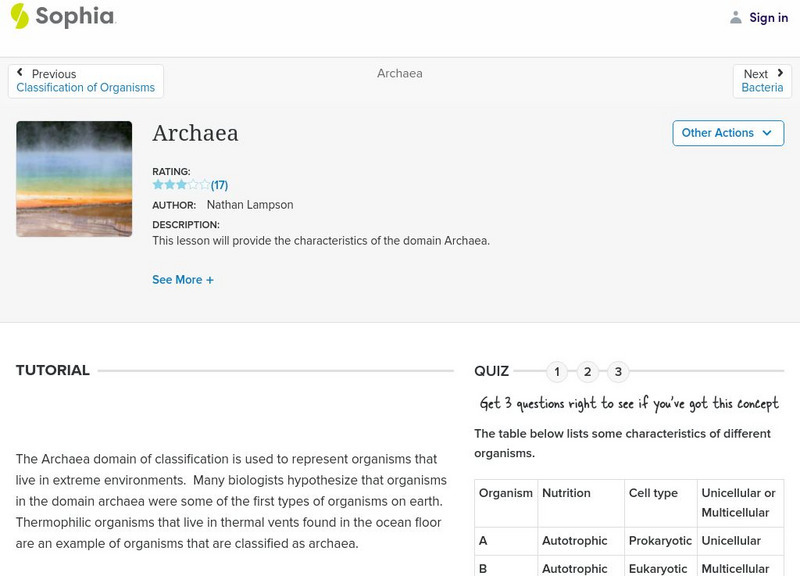Open the rating count (17)
The image size is (800, 576).
(220, 185)
